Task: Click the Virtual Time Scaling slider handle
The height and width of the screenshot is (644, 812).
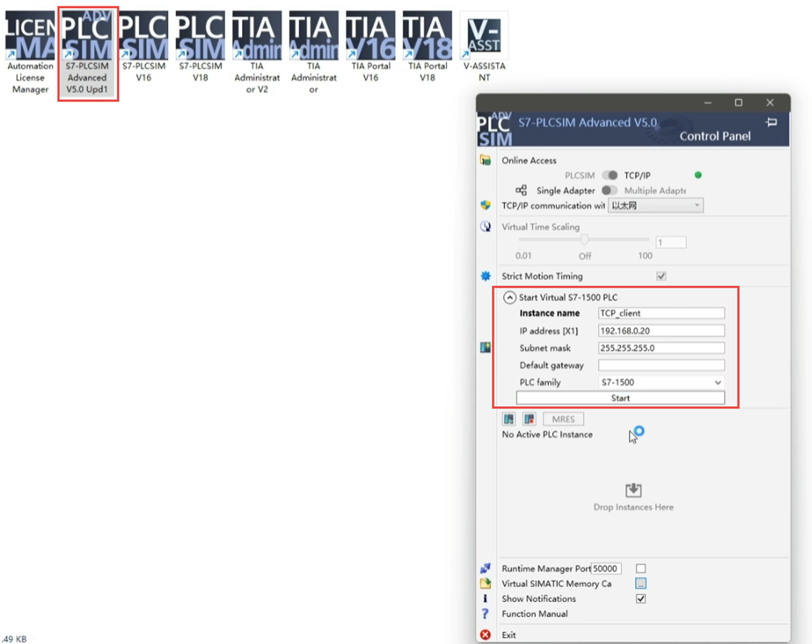Action: 584,240
